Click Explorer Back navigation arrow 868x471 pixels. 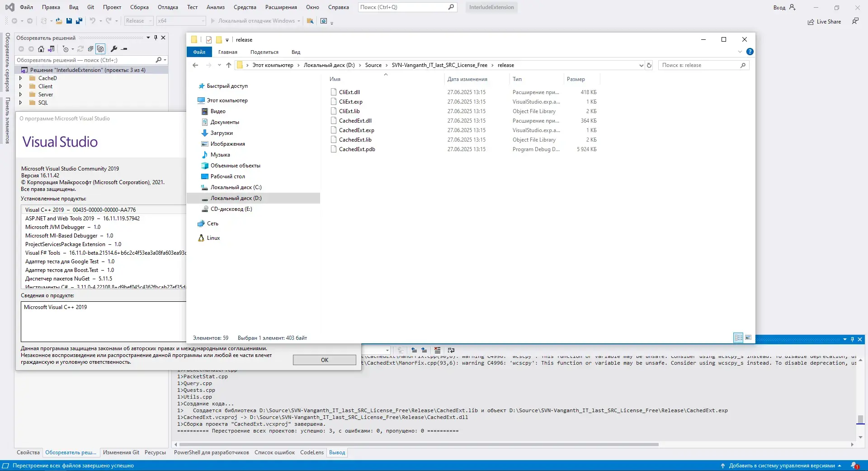[x=195, y=65]
